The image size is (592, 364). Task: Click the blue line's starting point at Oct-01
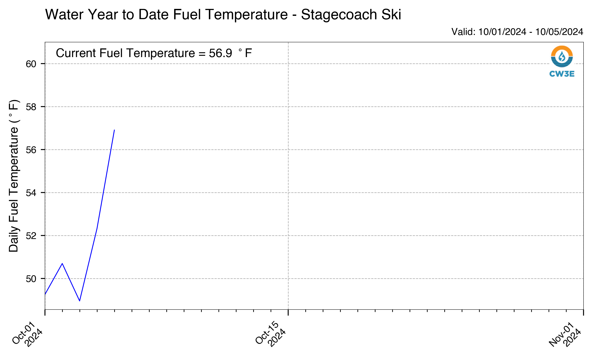tap(45, 294)
